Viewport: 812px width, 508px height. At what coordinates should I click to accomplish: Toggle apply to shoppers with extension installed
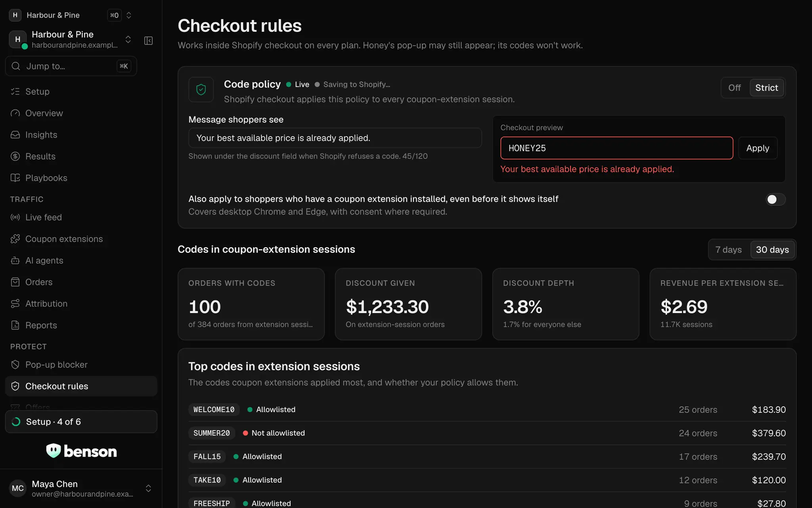click(x=775, y=199)
